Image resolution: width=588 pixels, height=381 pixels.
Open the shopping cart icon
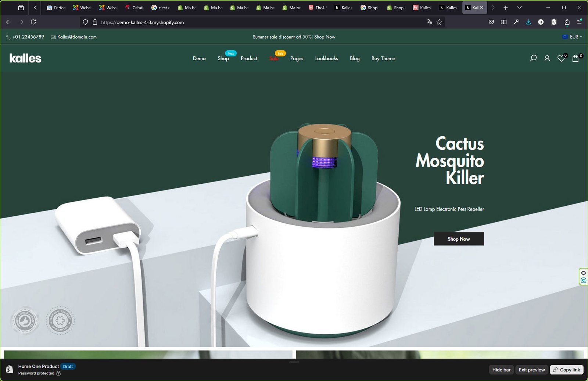[575, 58]
